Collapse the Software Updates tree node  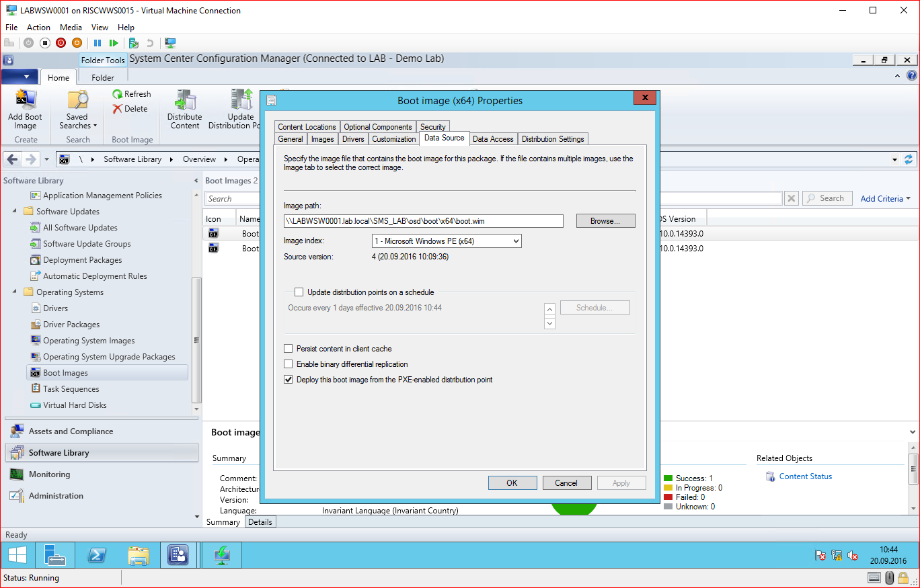[15, 211]
